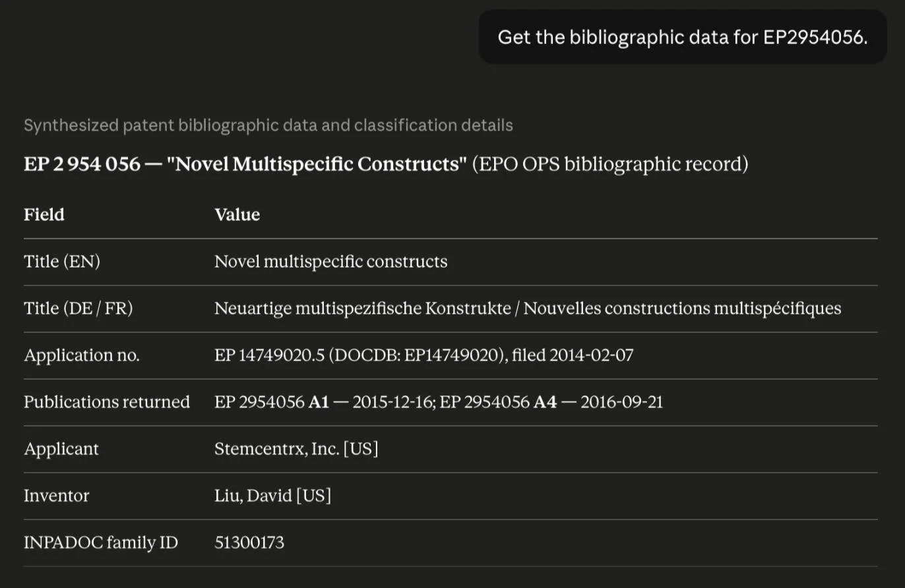Select the Publications returned row label

[107, 402]
